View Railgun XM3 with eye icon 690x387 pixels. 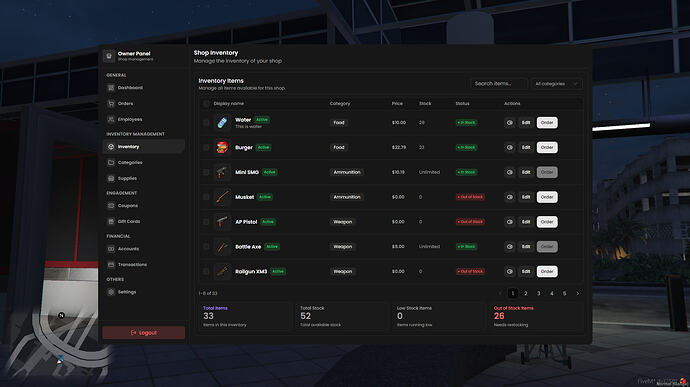[x=510, y=271]
